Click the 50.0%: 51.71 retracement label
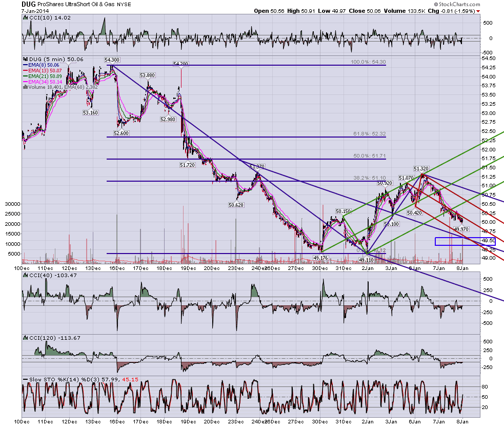 (369, 156)
